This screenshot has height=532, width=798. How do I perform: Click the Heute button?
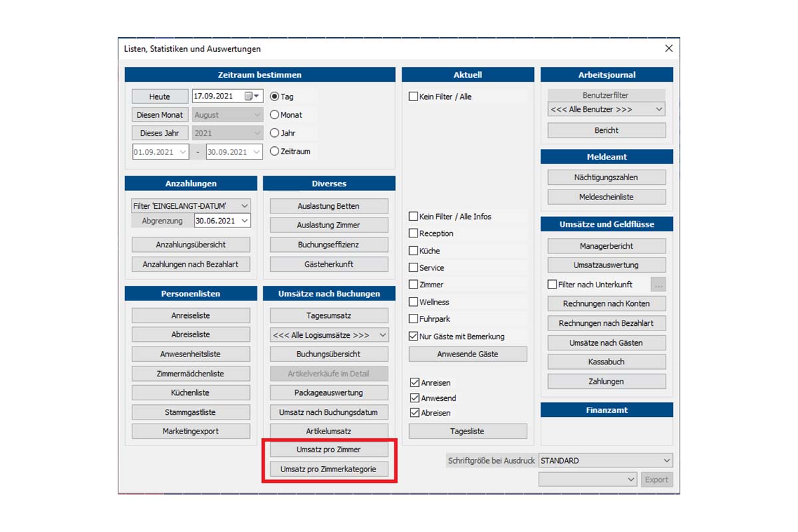[160, 96]
